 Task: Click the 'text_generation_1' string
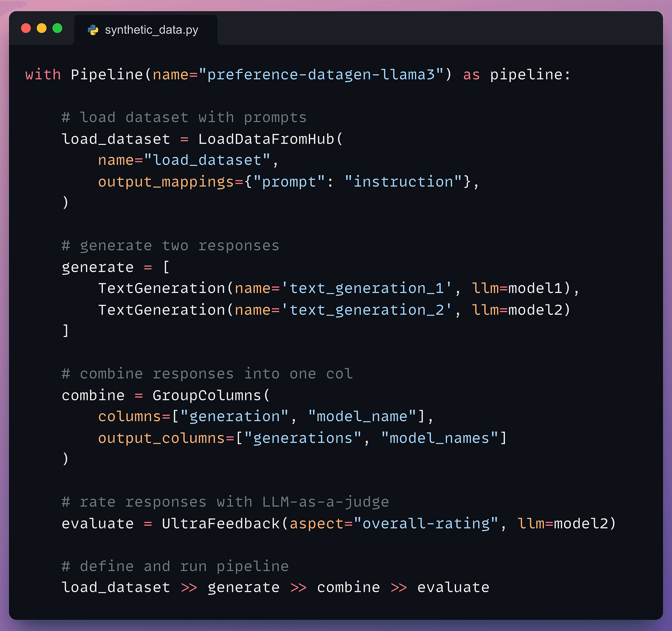click(366, 288)
